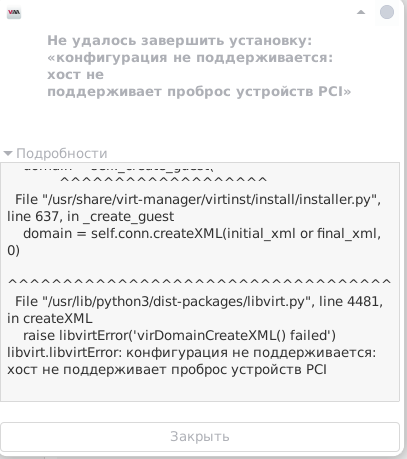Click the «Не удалось завершить установку» heading

pos(180,41)
